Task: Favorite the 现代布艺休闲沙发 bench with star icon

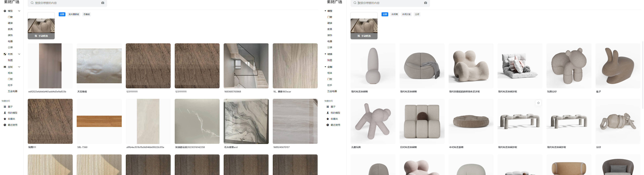Action: click(538, 103)
